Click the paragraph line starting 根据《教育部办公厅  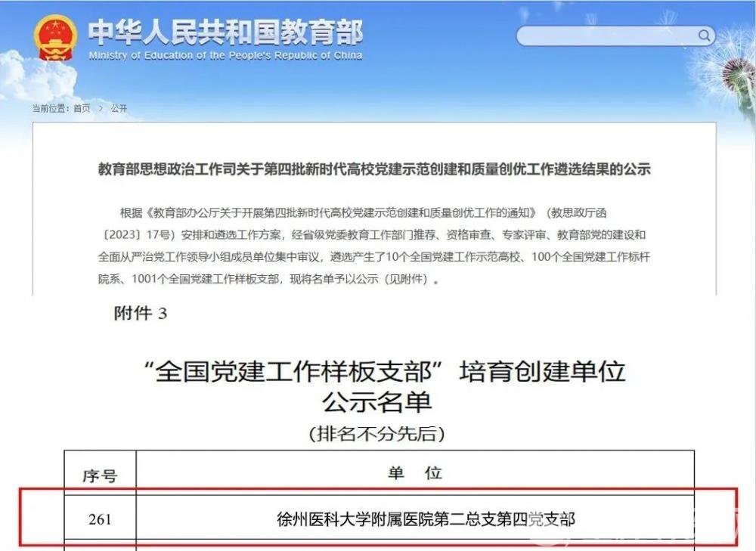pos(363,212)
